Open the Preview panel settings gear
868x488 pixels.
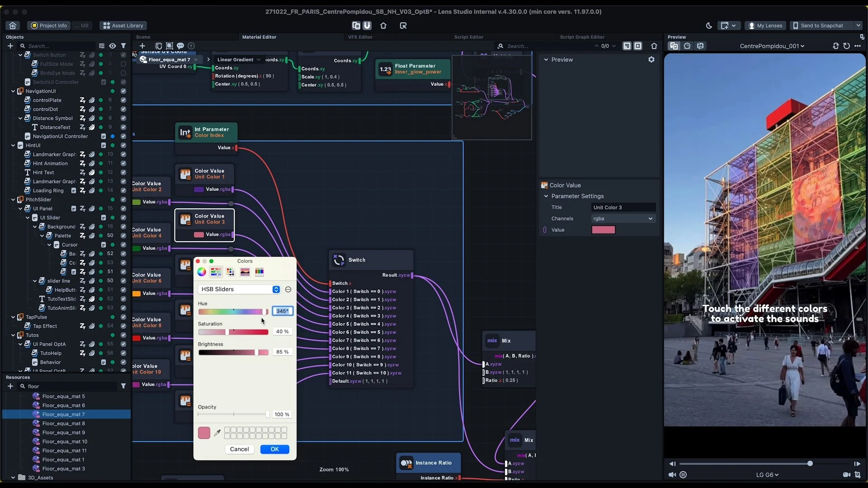(651, 60)
